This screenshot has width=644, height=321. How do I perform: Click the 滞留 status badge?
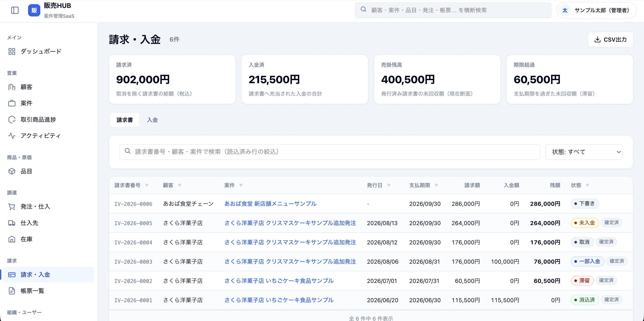582,280
